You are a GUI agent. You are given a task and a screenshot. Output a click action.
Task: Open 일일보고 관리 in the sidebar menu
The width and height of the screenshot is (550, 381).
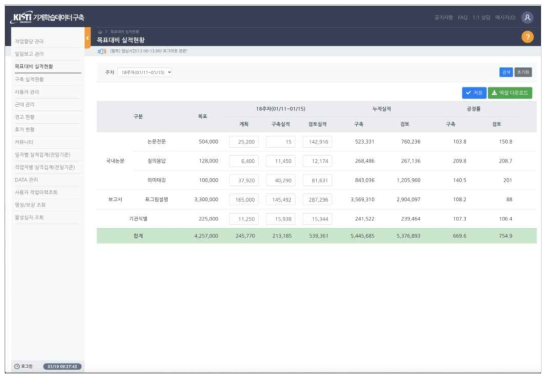click(29, 54)
